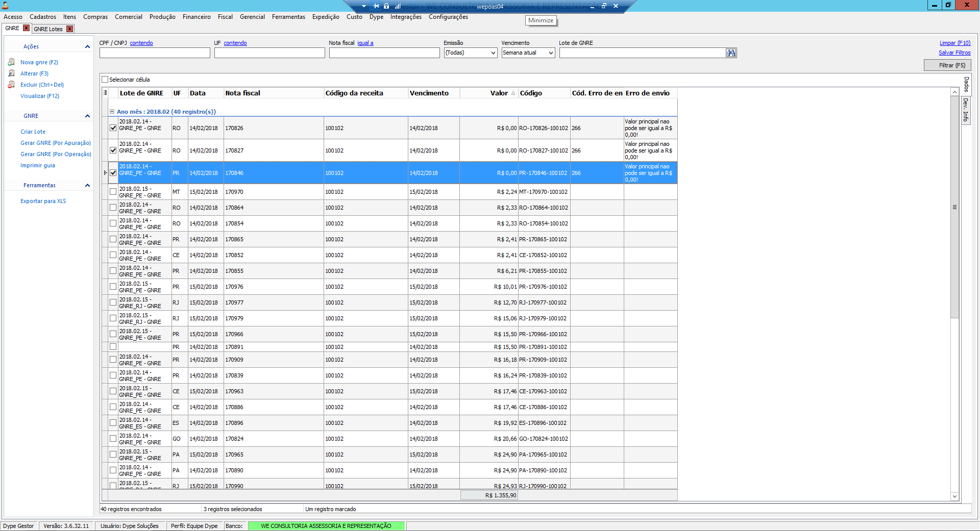Click Gerar GNRE (Por Operação)

pyautogui.click(x=56, y=154)
